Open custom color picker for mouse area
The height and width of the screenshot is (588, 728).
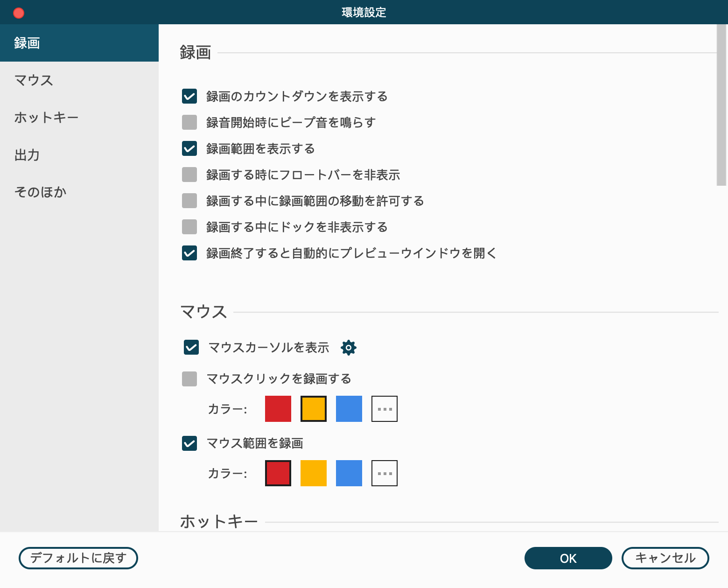tap(385, 473)
